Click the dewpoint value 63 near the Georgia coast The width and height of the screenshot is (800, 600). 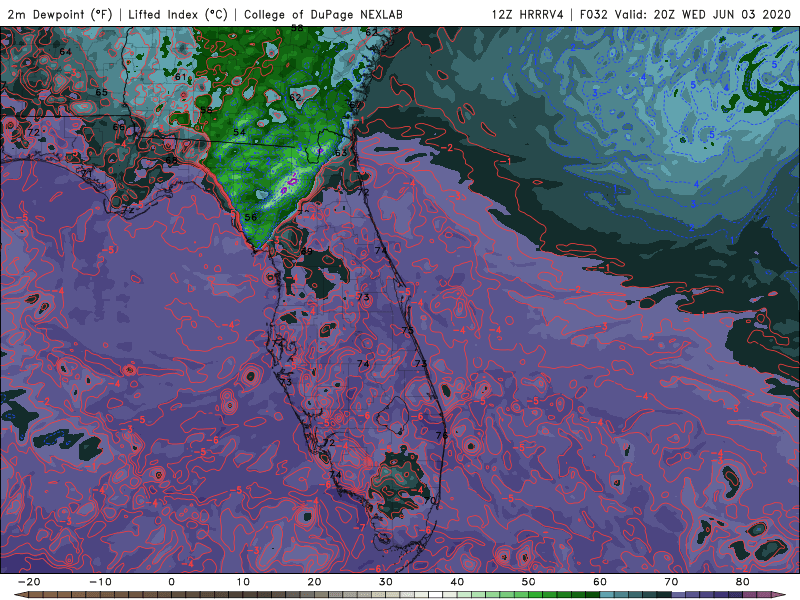point(341,153)
